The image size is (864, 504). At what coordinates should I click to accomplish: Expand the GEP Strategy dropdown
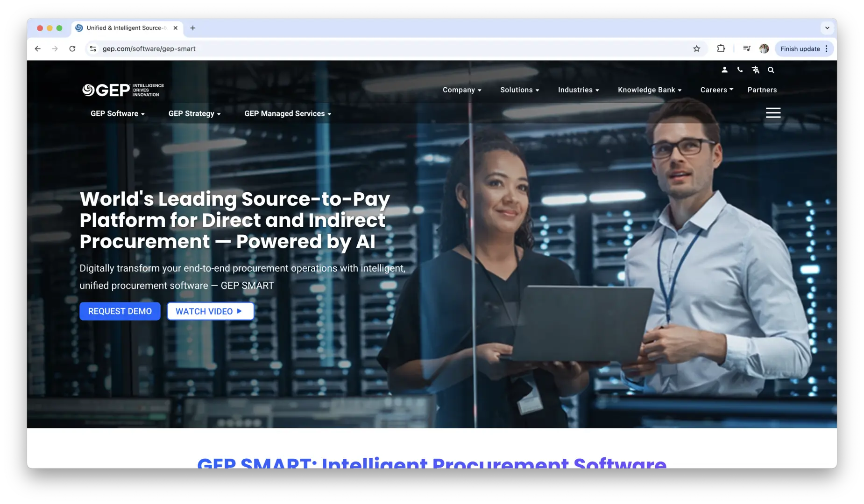click(194, 113)
